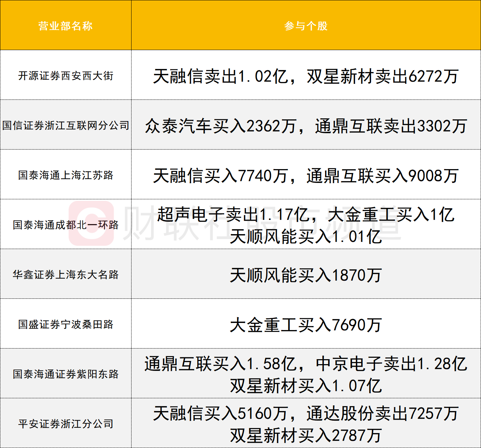Screen dimensions: 481x448
Task: Select the 国泰海通上海江苏路 cell
Action: [x=66, y=175]
